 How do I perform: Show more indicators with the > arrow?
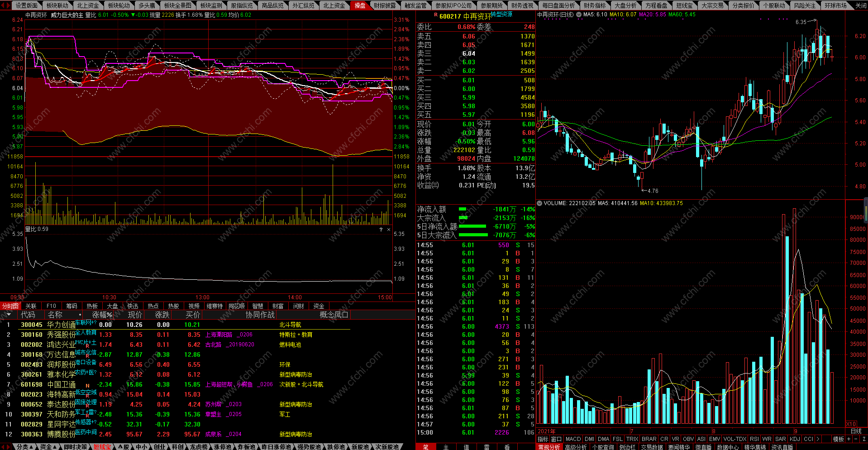818,439
